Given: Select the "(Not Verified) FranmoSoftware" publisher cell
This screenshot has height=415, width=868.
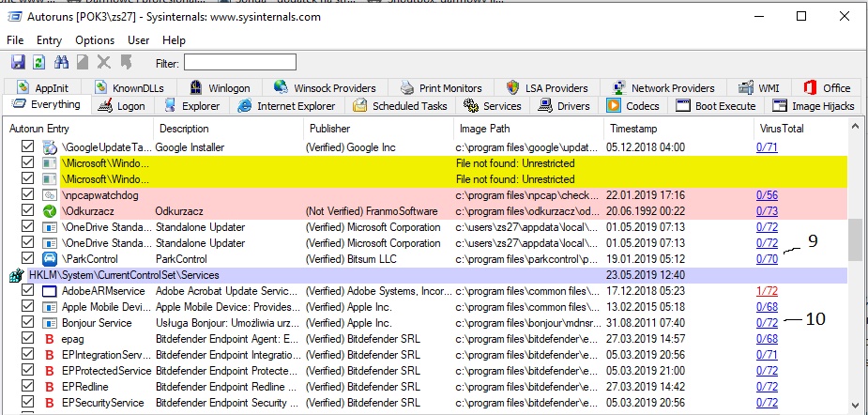Looking at the screenshot, I should click(372, 211).
